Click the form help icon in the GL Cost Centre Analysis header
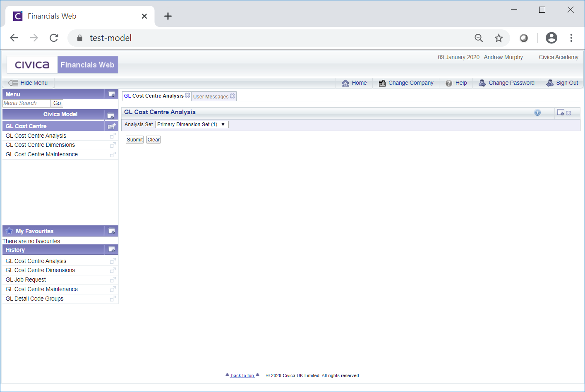This screenshot has width=585, height=392. pyautogui.click(x=537, y=112)
